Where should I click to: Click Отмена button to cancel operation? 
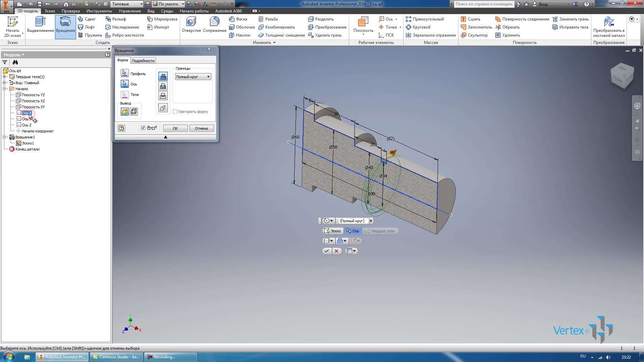click(200, 128)
